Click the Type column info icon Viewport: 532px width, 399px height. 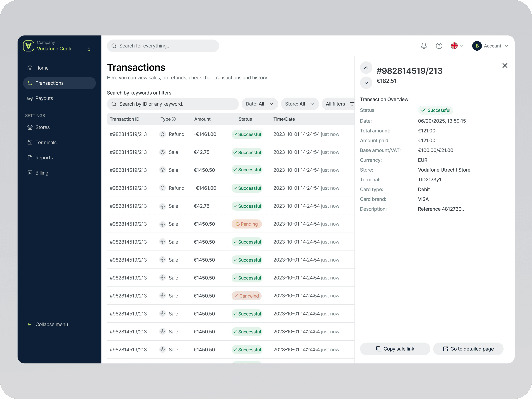pyautogui.click(x=174, y=119)
